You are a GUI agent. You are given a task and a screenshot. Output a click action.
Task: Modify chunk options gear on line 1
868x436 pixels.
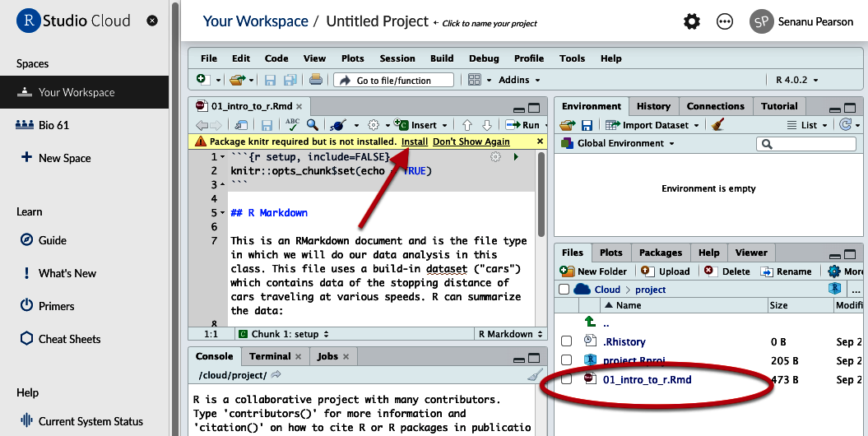(495, 157)
